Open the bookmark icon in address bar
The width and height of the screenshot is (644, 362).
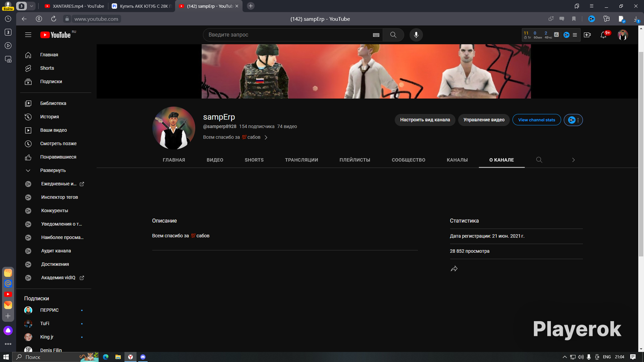(574, 19)
